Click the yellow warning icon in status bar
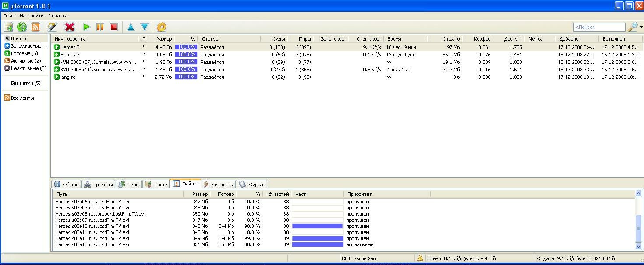Image resolution: width=644 pixels, height=265 pixels. (420, 258)
